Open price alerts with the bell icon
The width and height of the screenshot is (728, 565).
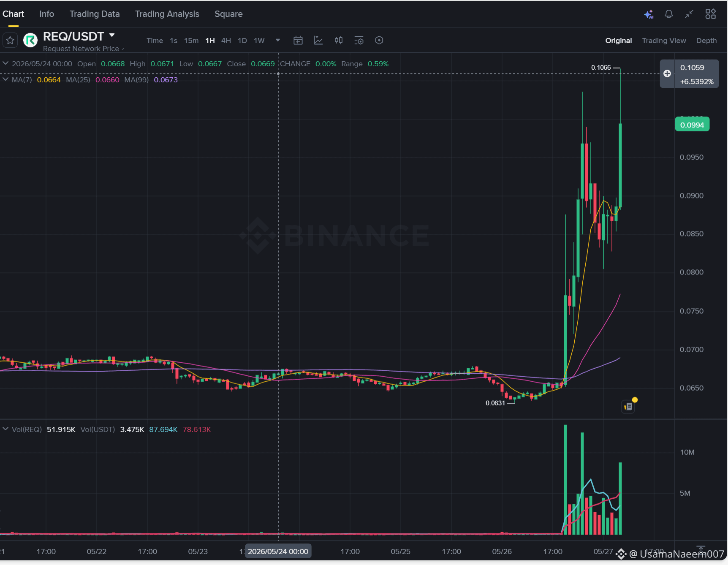click(x=669, y=14)
